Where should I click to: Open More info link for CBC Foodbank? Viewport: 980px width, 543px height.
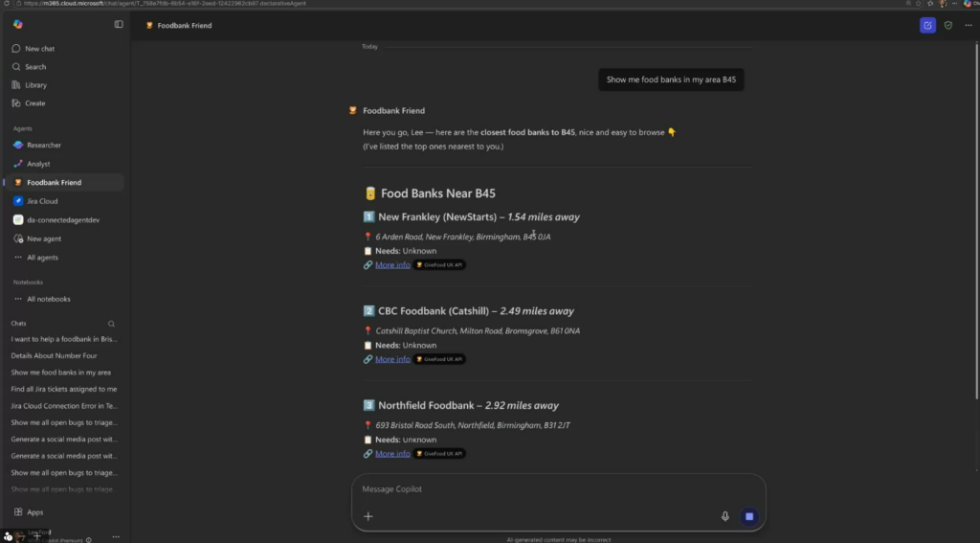pos(392,360)
